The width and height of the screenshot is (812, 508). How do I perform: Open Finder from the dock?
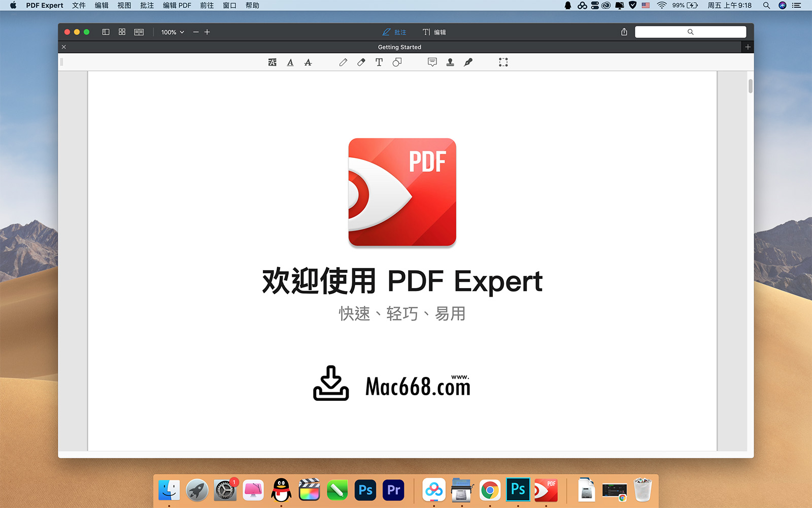pos(169,490)
